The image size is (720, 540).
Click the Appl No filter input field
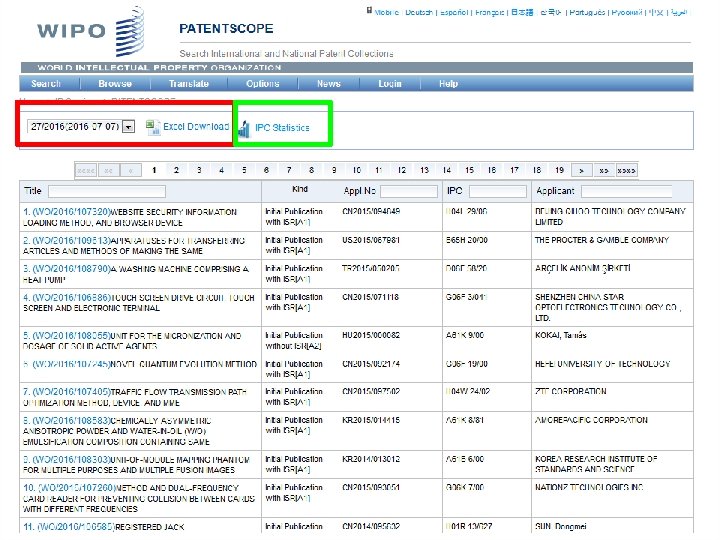(x=409, y=191)
